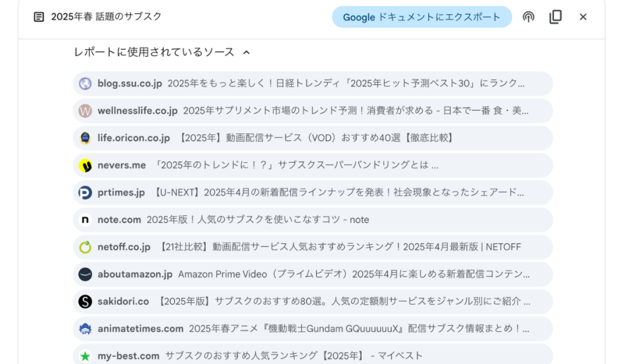625x364 pixels.
Task: Click the my-best.com green star icon
Action: tap(85, 355)
